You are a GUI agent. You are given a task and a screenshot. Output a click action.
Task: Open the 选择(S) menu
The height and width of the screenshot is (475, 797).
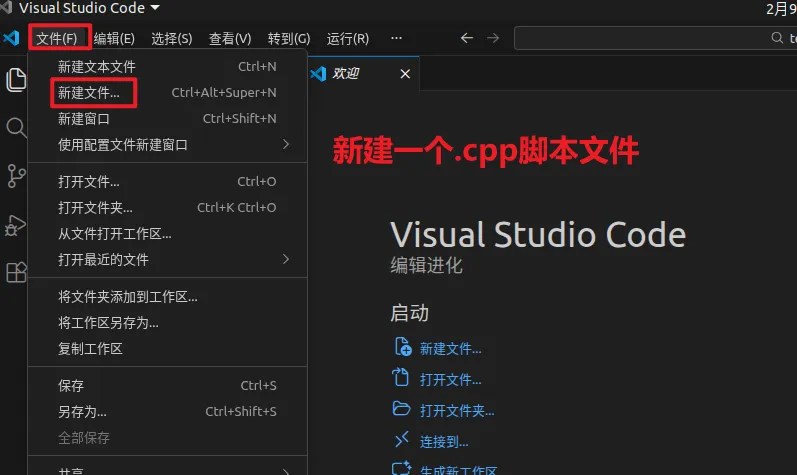(172, 38)
